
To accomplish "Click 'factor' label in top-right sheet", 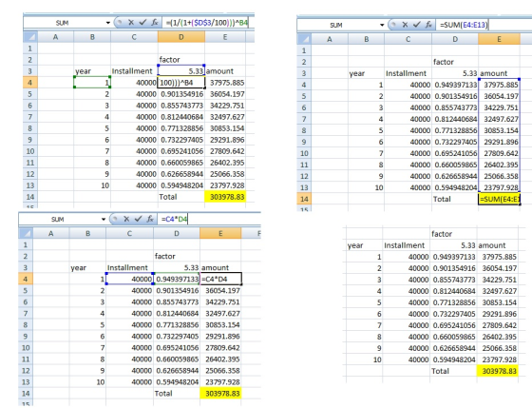I will [443, 62].
